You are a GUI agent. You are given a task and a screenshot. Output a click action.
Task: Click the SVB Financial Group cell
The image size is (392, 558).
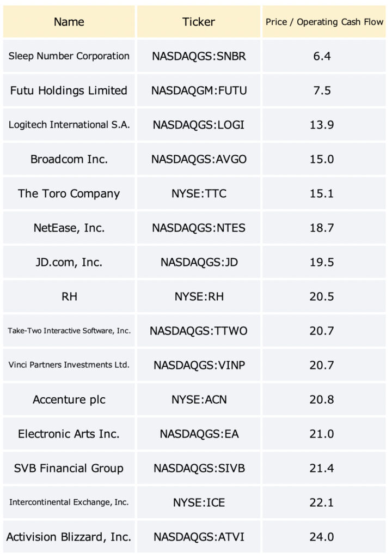pos(69,468)
